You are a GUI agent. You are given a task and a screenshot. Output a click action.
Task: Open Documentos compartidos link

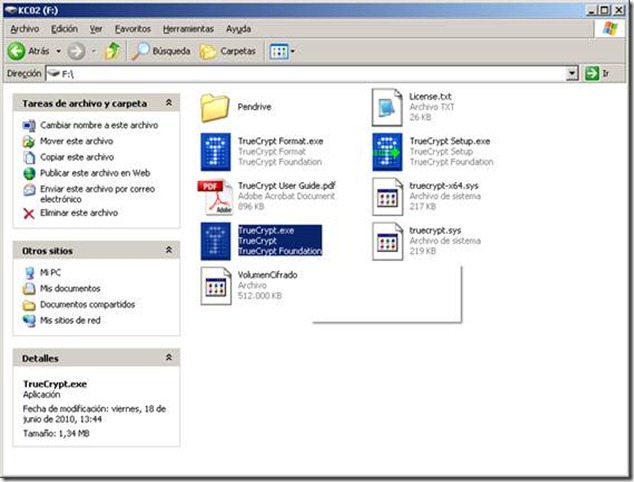(87, 304)
